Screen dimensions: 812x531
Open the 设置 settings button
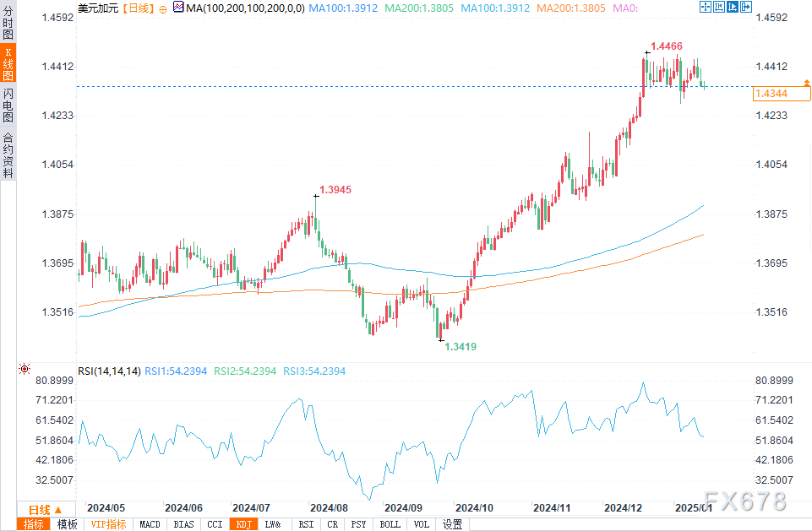pos(453,524)
